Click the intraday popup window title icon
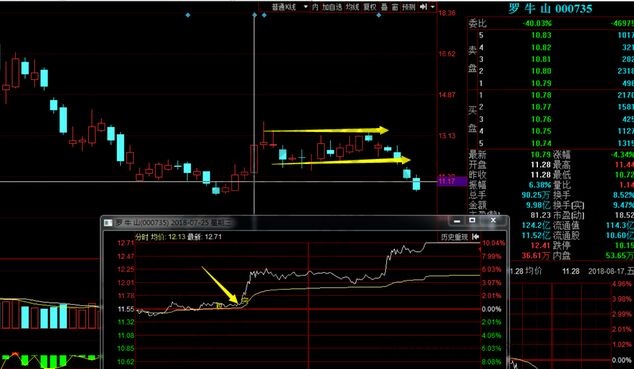Image resolution: width=634 pixels, height=369 pixels. tap(108, 223)
